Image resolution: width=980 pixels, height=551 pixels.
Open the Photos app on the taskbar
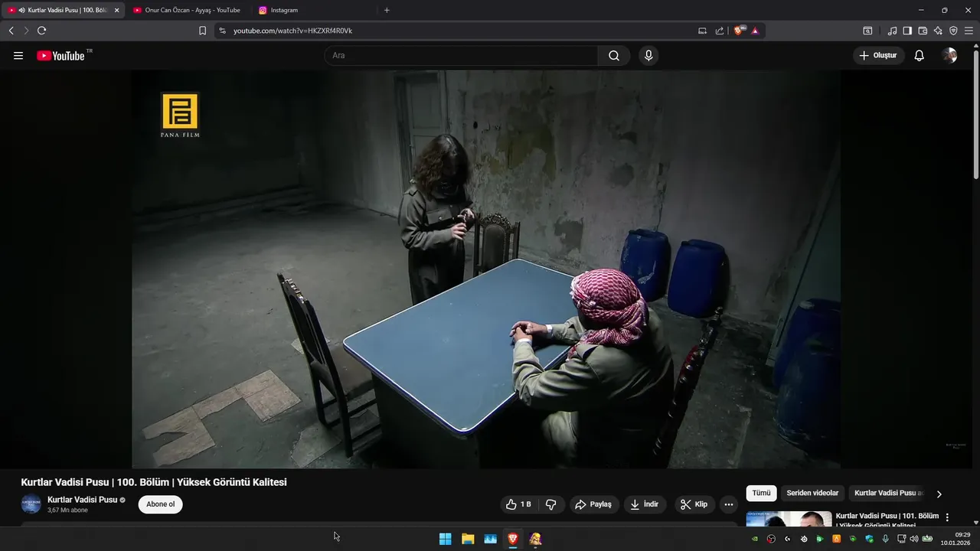pos(490,539)
